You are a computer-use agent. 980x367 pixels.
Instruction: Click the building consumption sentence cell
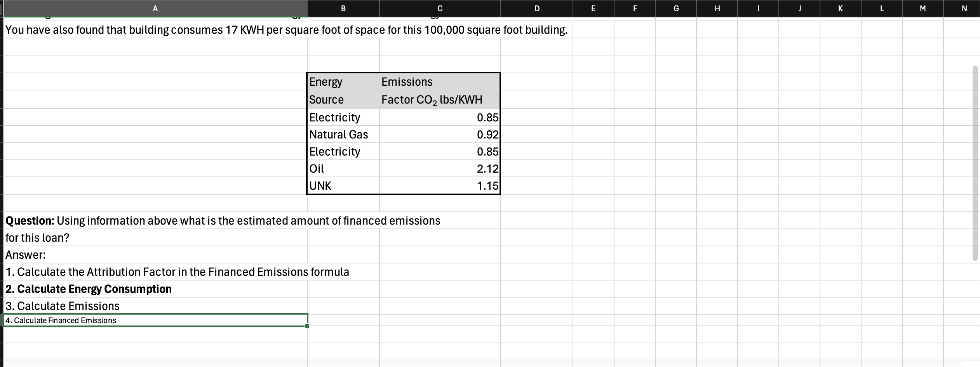click(155, 29)
